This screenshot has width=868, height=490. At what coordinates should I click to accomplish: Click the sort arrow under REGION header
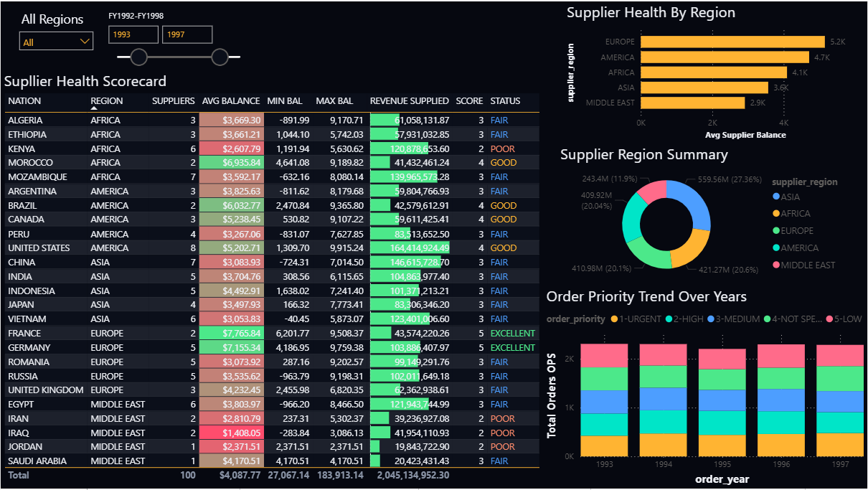click(94, 108)
